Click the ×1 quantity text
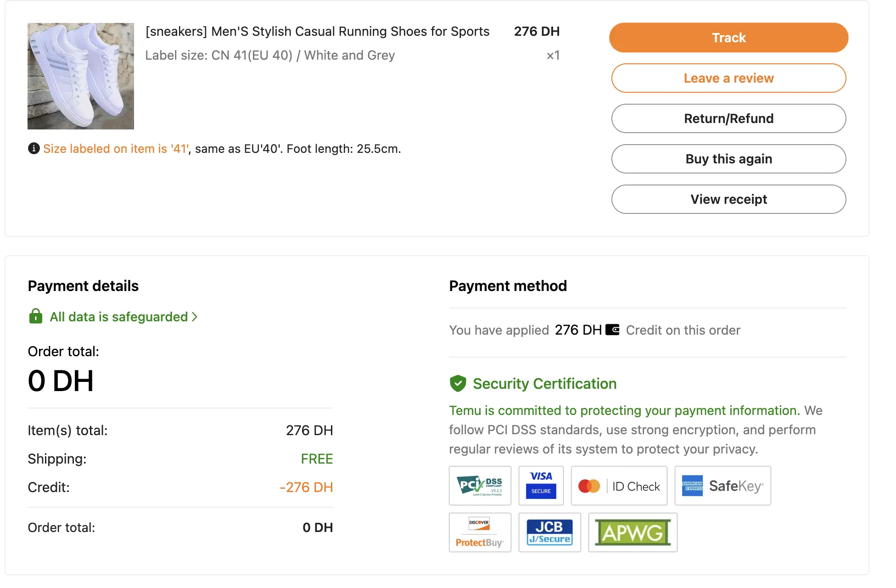Image resolution: width=896 pixels, height=588 pixels. coord(553,55)
